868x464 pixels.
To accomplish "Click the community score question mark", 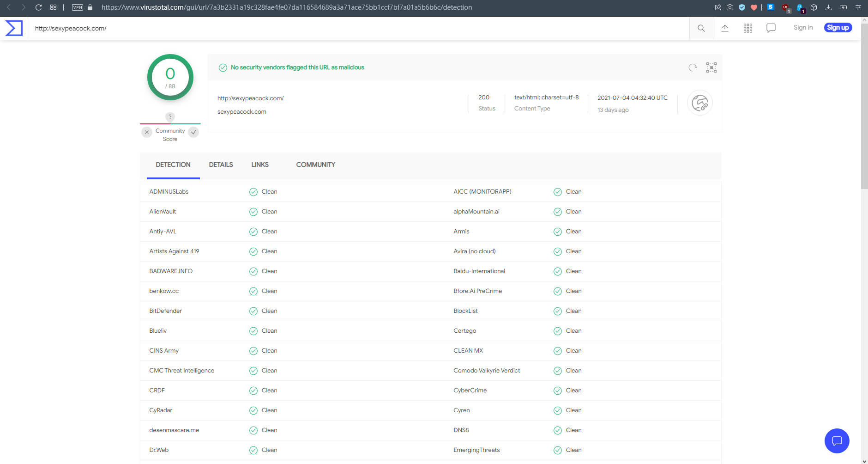I will (170, 117).
